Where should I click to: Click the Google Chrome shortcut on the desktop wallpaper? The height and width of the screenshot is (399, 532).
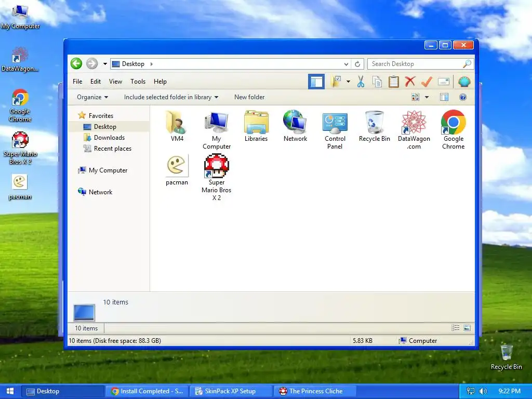point(20,105)
